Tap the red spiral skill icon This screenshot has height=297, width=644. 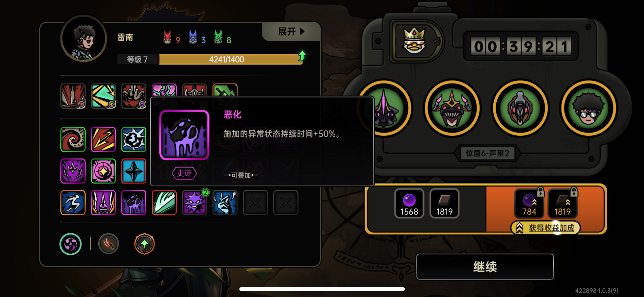[x=73, y=139]
